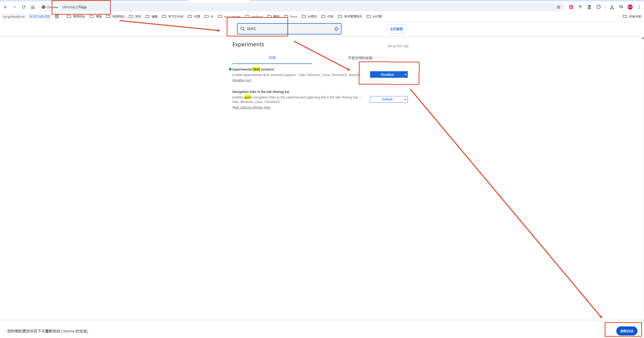Click the browser back arrow
The width and height of the screenshot is (644, 338).
(x=6, y=7)
